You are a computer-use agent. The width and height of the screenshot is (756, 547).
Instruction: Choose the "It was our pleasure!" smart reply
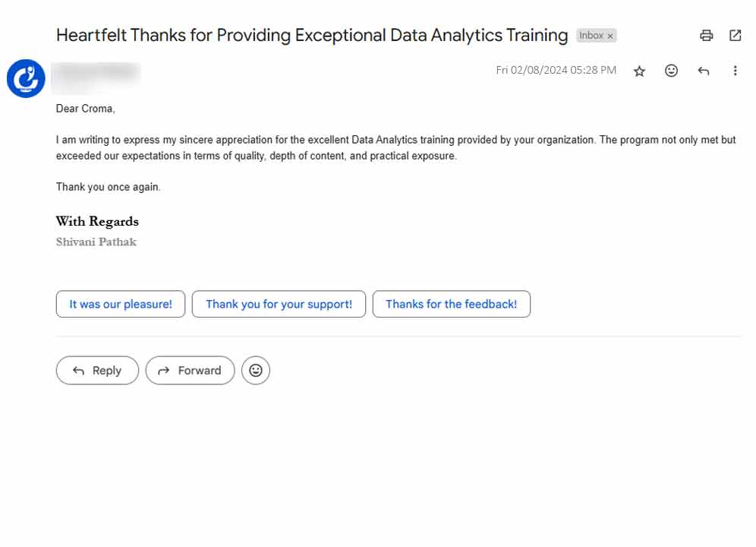tap(121, 304)
